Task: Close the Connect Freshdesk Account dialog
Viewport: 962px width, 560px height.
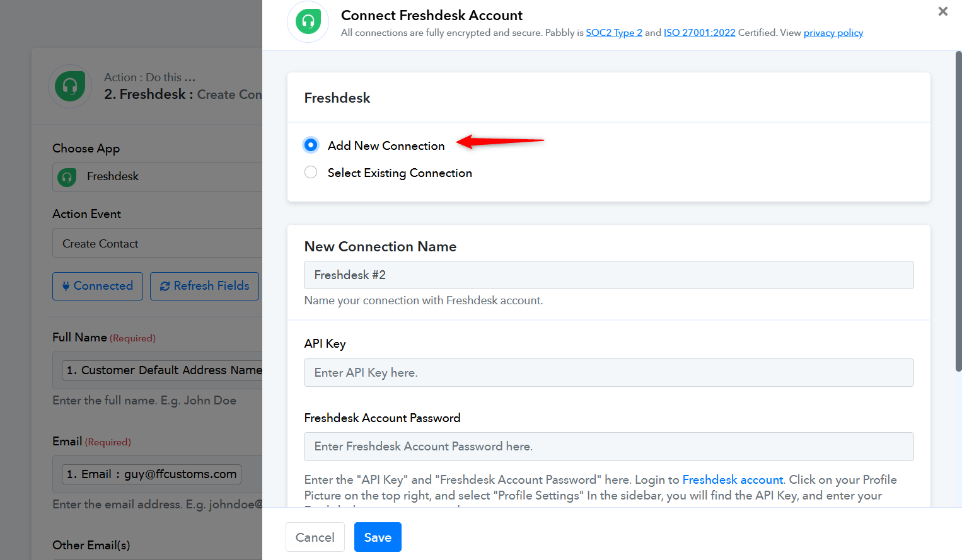Action: 942,11
